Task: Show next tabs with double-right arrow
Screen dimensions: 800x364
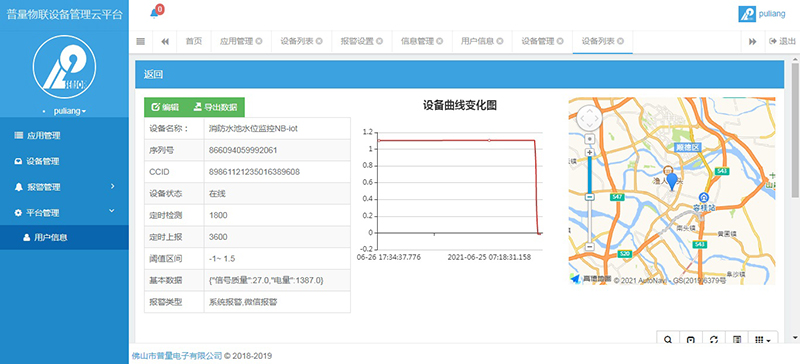Action: coord(753,42)
